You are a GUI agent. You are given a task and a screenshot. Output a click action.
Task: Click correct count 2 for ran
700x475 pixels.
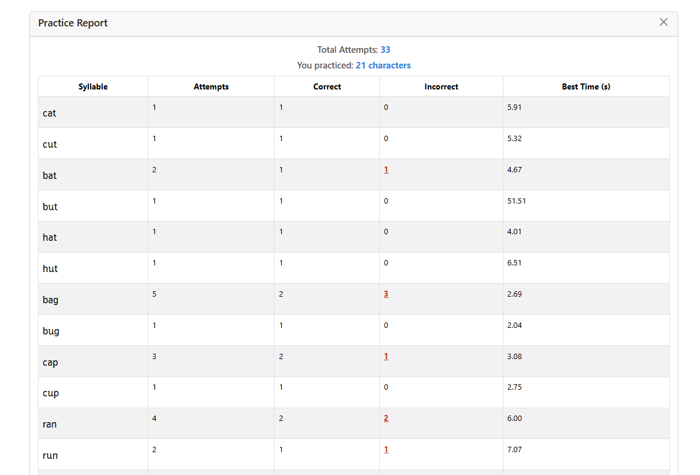(x=281, y=418)
